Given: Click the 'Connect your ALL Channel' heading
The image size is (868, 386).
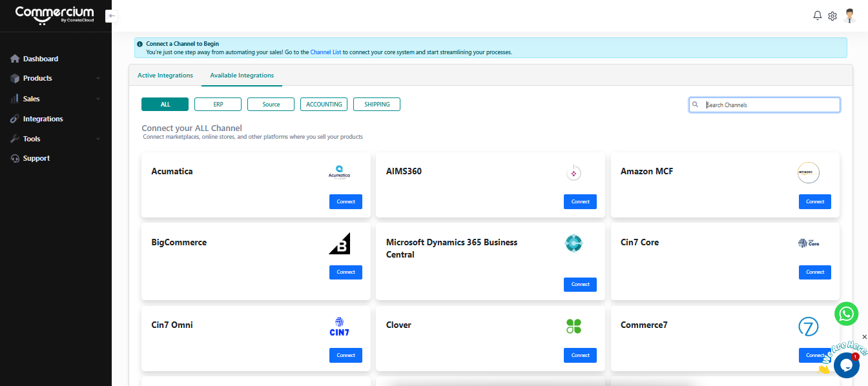Looking at the screenshot, I should pyautogui.click(x=192, y=128).
